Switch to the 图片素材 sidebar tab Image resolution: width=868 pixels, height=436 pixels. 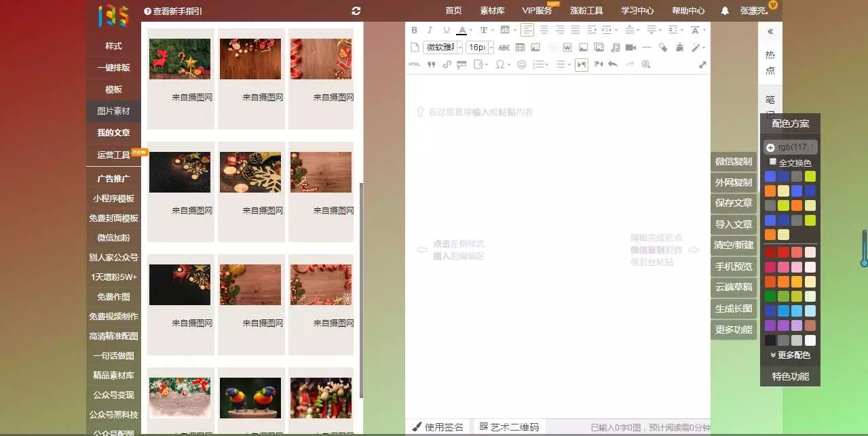coord(113,111)
